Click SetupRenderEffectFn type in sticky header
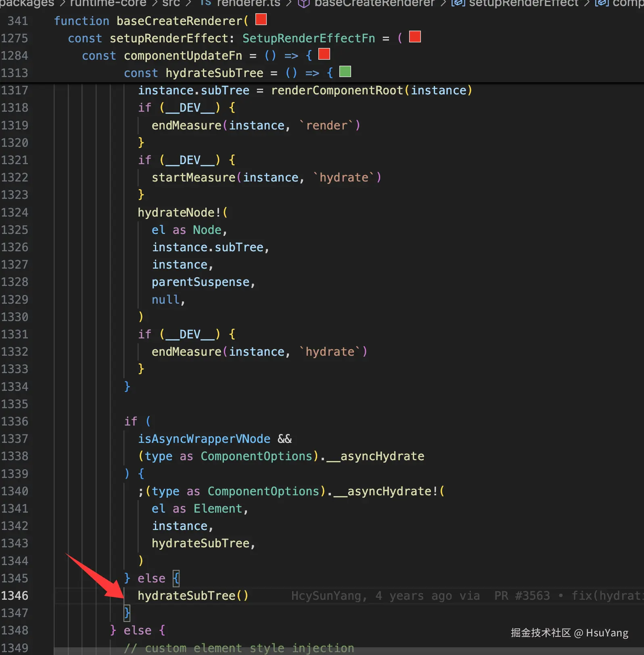644x655 pixels. click(x=309, y=38)
